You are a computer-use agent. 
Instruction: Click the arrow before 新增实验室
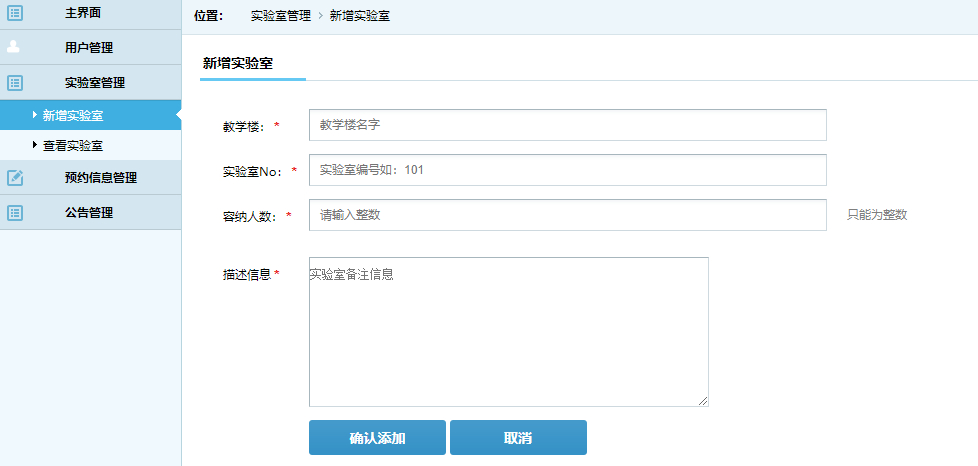(x=34, y=115)
